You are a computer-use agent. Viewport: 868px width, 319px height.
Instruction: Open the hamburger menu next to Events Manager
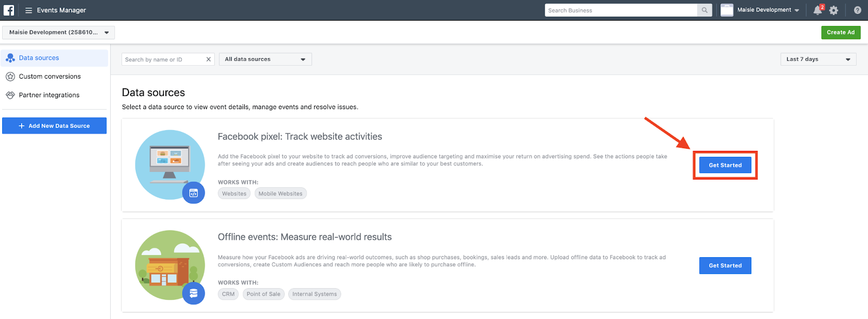pyautogui.click(x=29, y=10)
